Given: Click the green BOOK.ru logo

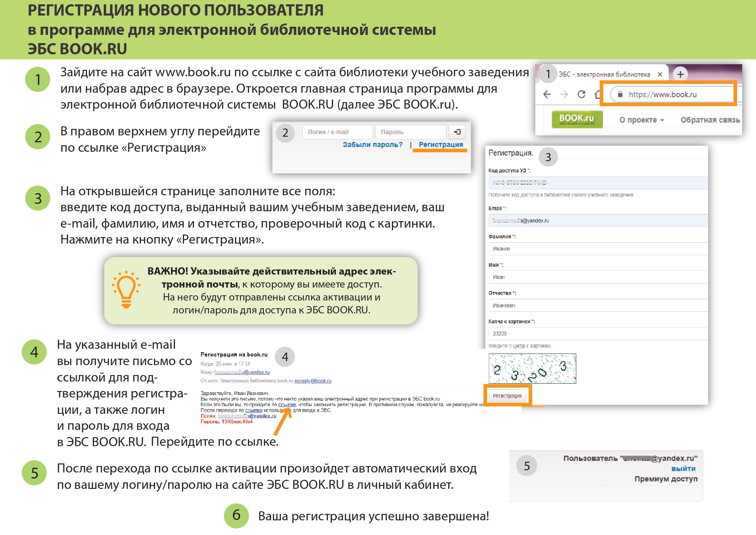Looking at the screenshot, I should pyautogui.click(x=577, y=119).
